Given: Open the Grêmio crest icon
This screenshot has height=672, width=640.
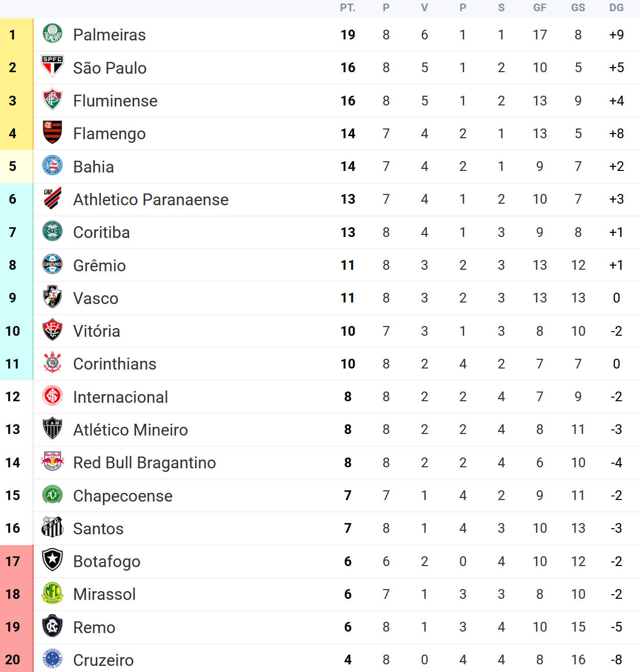Looking at the screenshot, I should click(52, 265).
